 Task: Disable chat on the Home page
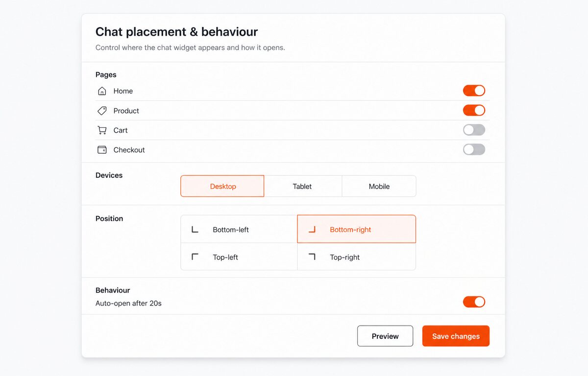pyautogui.click(x=474, y=91)
